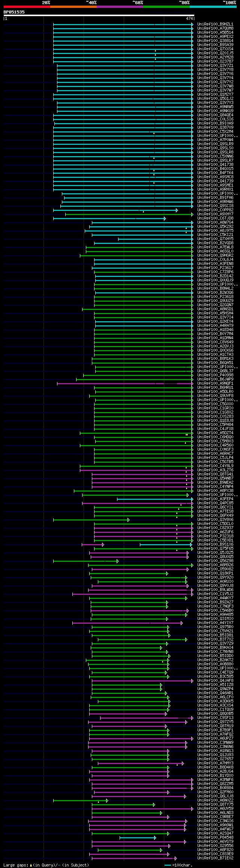This screenshot has width=240, height=868.
Task: Select the UniRef100_A8W7G4 label
Action: click(215, 222)
